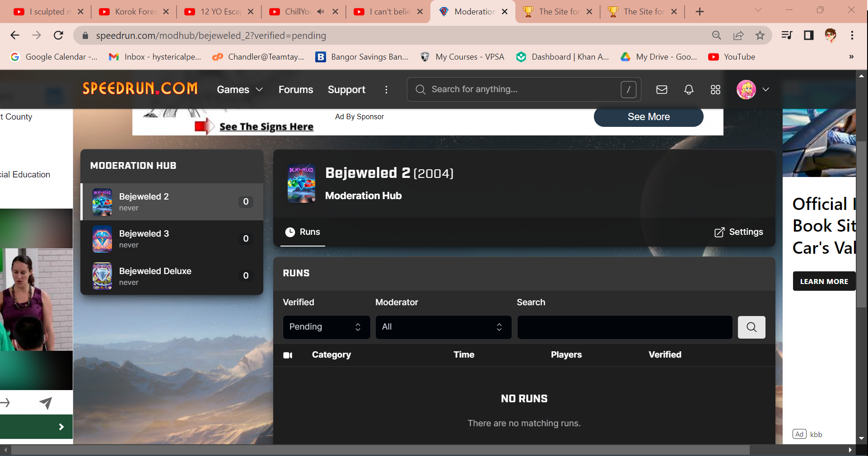Reload the page with refresh icon
Viewport: 868px width, 456px height.
click(x=58, y=35)
